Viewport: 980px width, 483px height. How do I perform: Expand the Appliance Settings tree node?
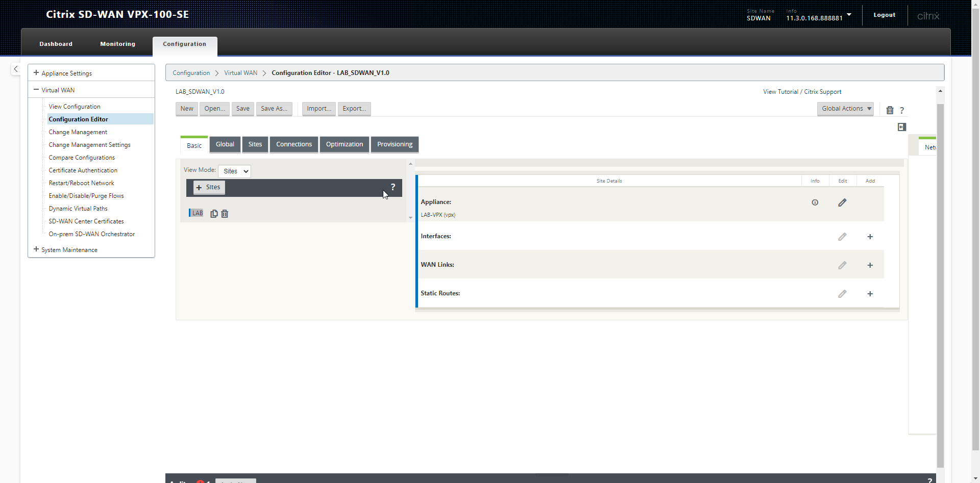coord(36,73)
